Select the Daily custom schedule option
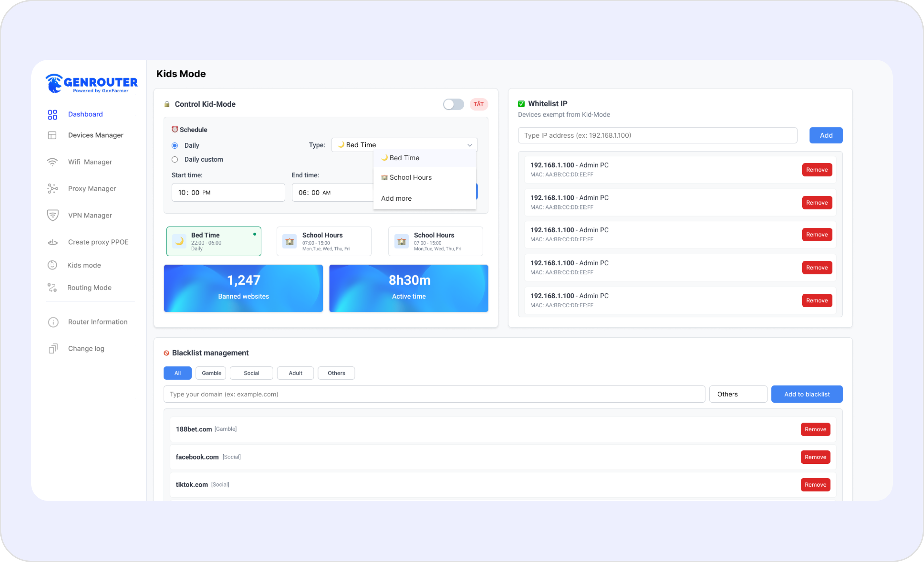924x562 pixels. pos(175,159)
